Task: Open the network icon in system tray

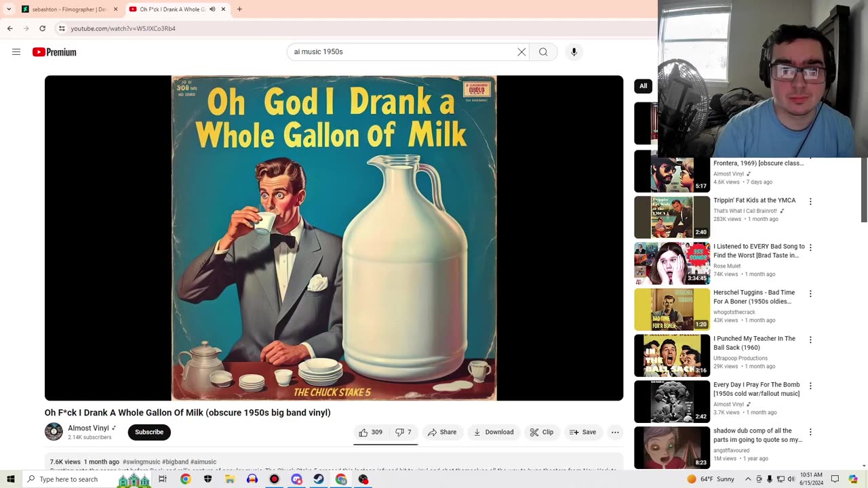Action: point(781,479)
